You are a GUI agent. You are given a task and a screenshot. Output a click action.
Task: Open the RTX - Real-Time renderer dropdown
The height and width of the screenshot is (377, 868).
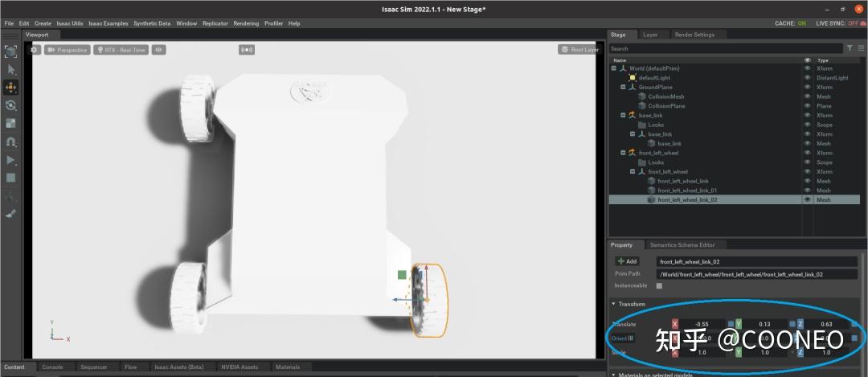pyautogui.click(x=121, y=50)
